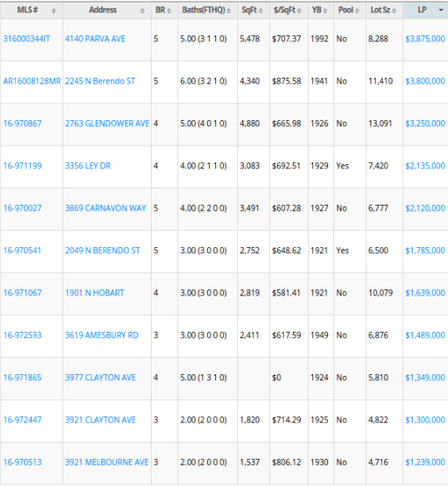Open MLS listing AR16008128MR

(x=32, y=81)
